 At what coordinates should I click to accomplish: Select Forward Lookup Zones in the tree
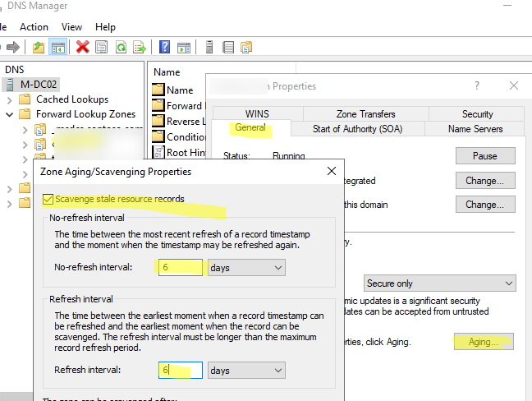click(86, 114)
